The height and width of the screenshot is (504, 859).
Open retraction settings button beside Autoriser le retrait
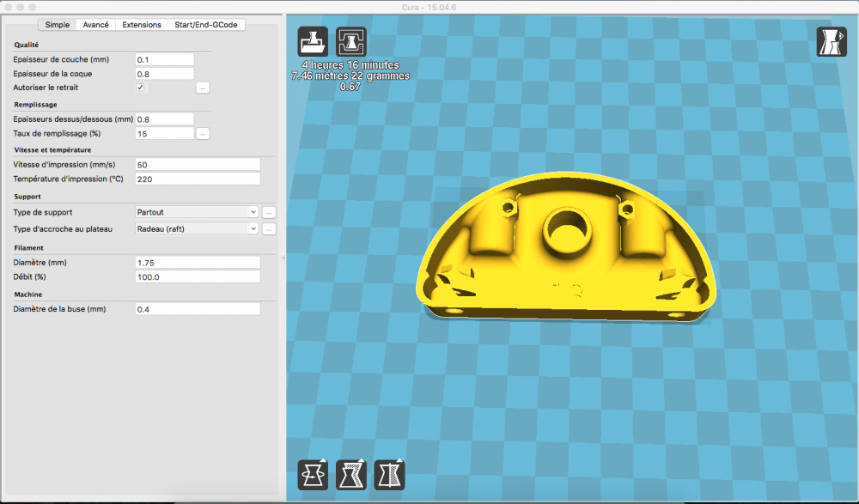click(x=203, y=88)
